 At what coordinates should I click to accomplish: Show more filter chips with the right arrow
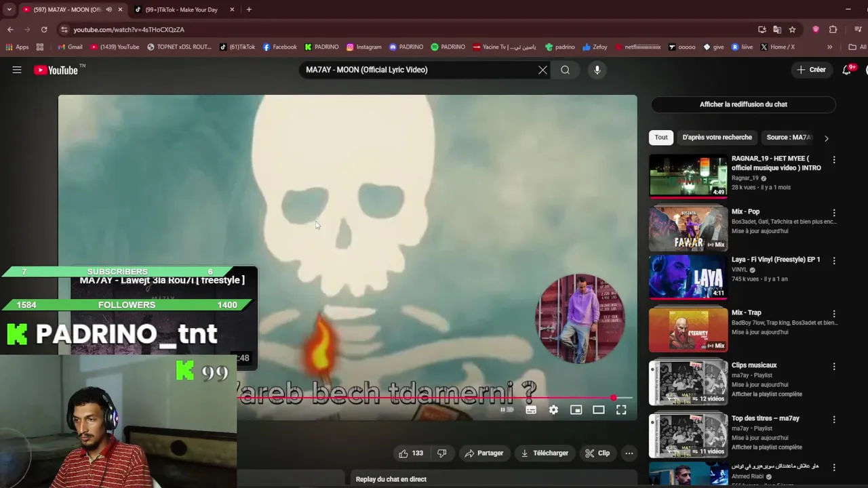826,138
